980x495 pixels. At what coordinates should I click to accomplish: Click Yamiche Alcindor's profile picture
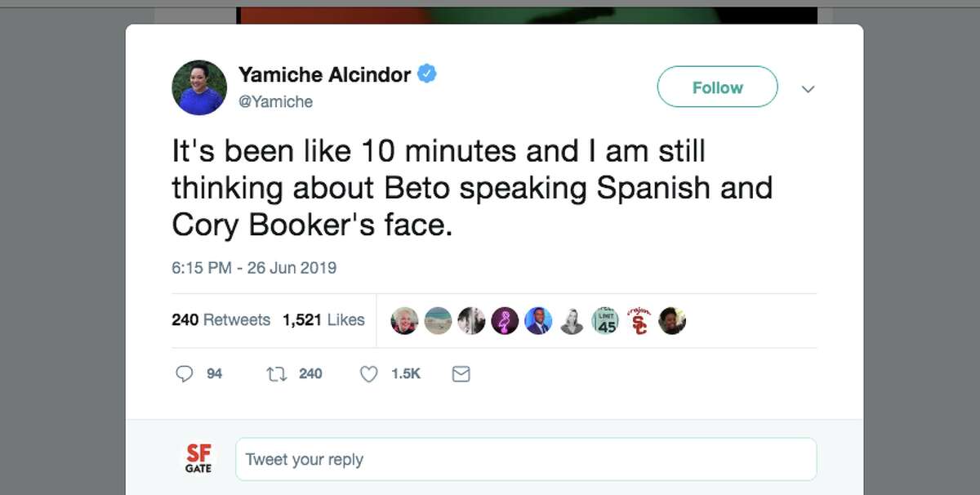coord(198,87)
